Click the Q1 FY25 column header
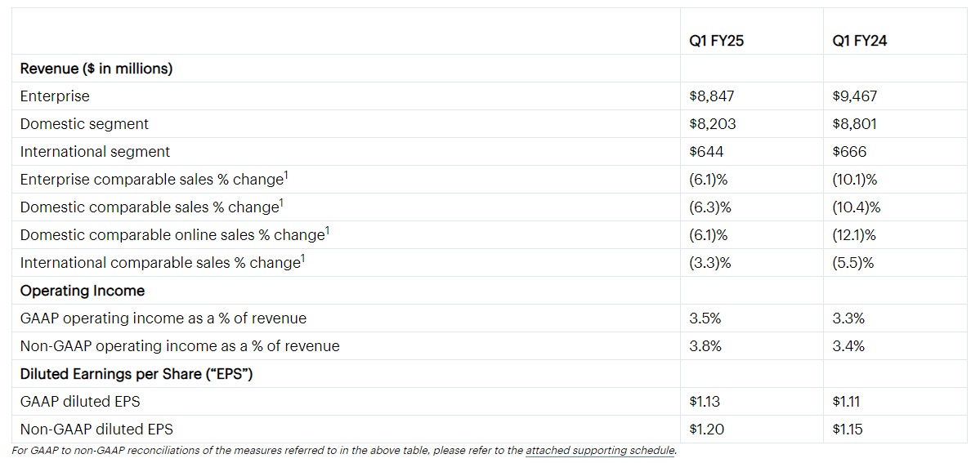 717,41
